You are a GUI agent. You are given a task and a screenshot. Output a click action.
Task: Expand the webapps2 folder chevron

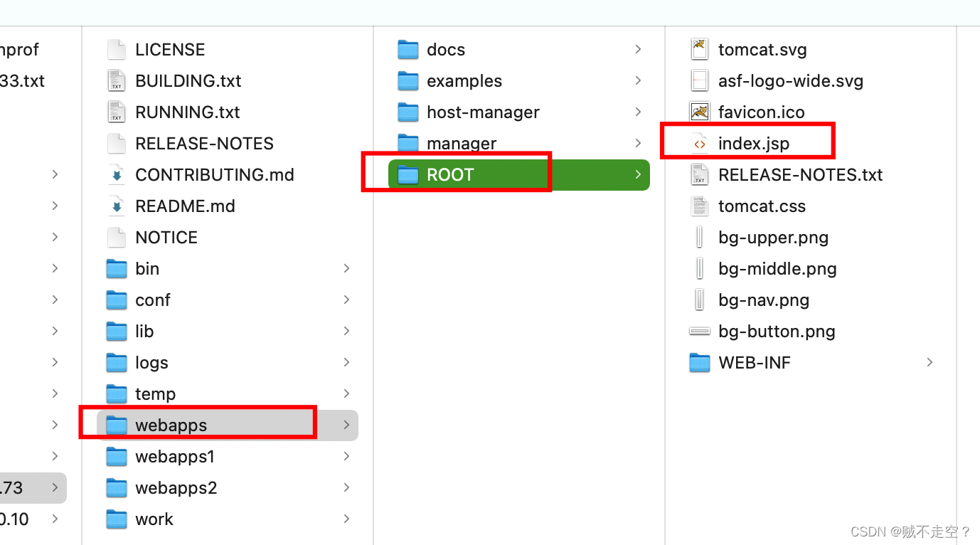tap(346, 487)
